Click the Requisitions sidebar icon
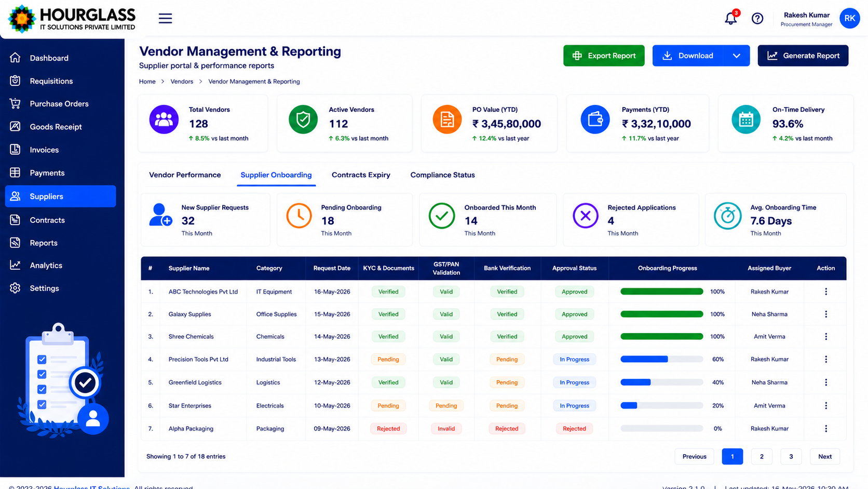 coord(15,81)
